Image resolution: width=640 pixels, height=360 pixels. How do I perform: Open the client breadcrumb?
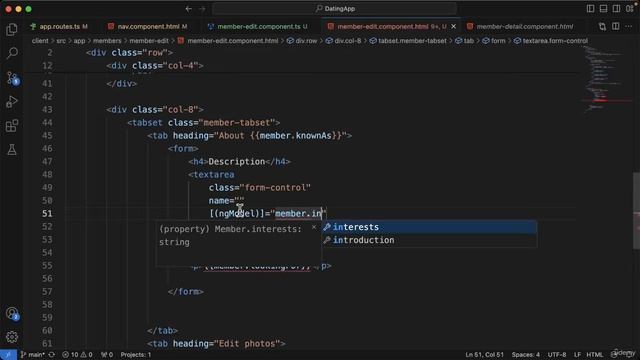point(40,41)
